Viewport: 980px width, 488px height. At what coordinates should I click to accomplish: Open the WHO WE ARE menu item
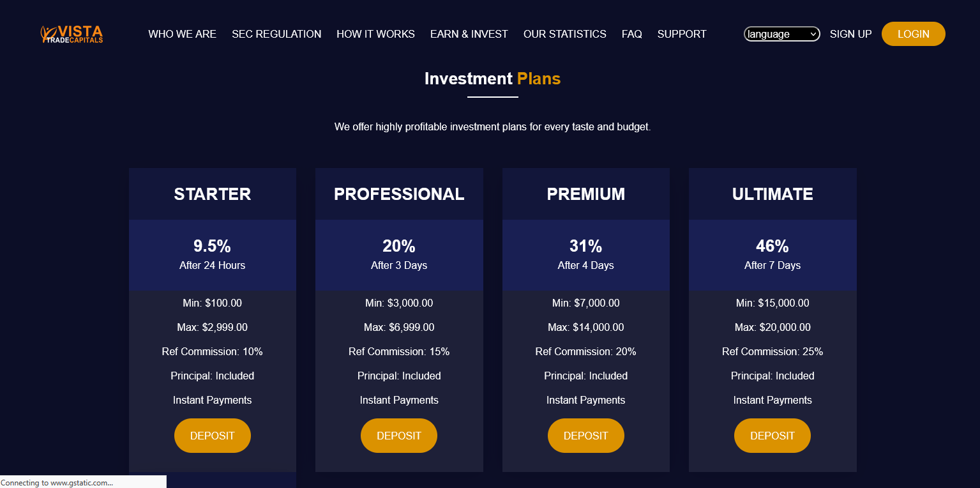[182, 34]
